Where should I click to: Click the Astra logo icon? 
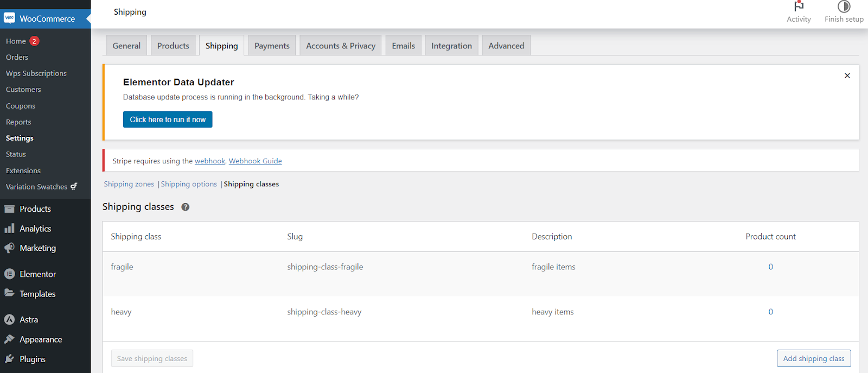9,320
